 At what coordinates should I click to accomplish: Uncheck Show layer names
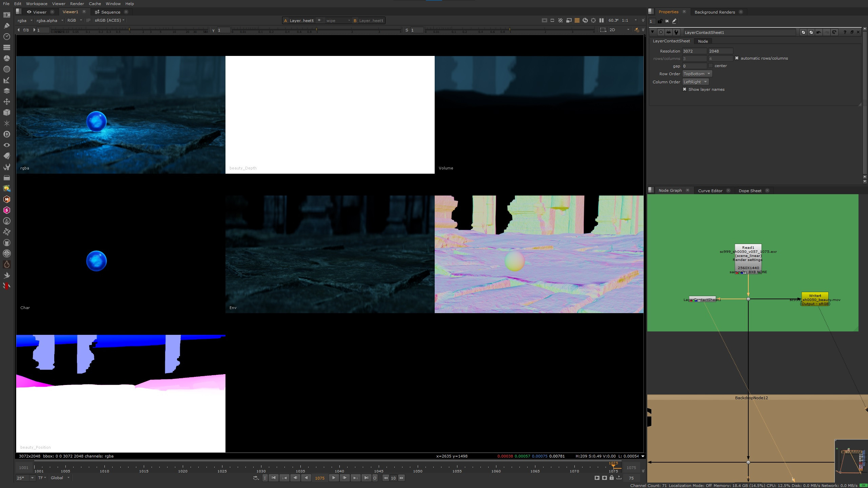click(685, 89)
